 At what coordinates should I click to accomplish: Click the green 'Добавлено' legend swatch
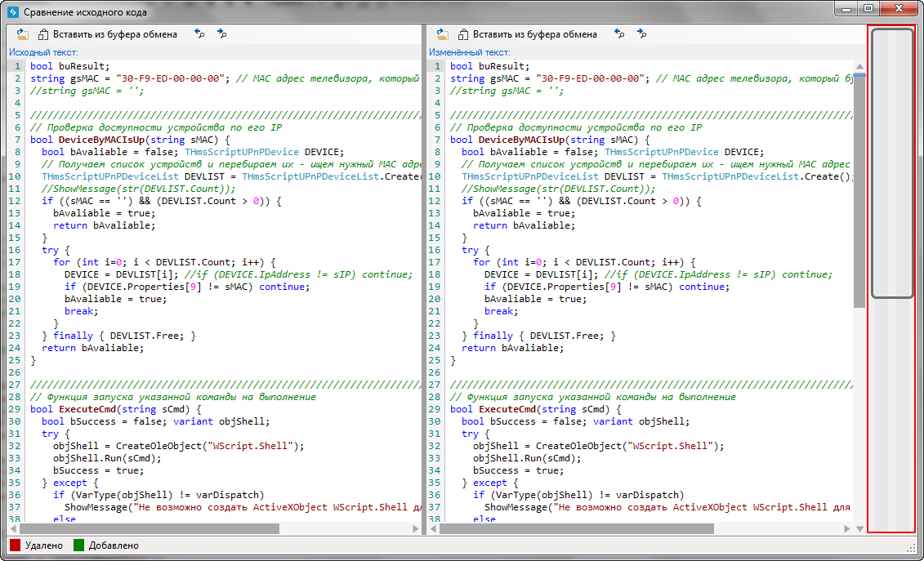(x=79, y=545)
